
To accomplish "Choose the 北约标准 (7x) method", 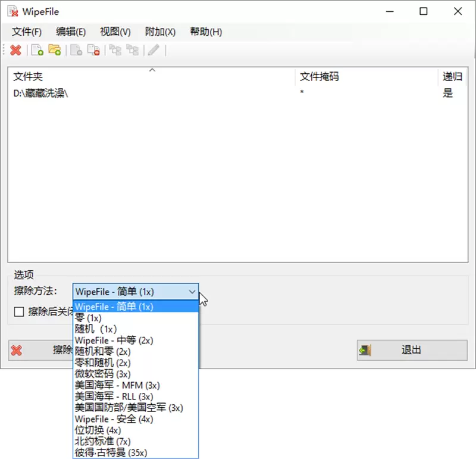I will [x=136, y=442].
